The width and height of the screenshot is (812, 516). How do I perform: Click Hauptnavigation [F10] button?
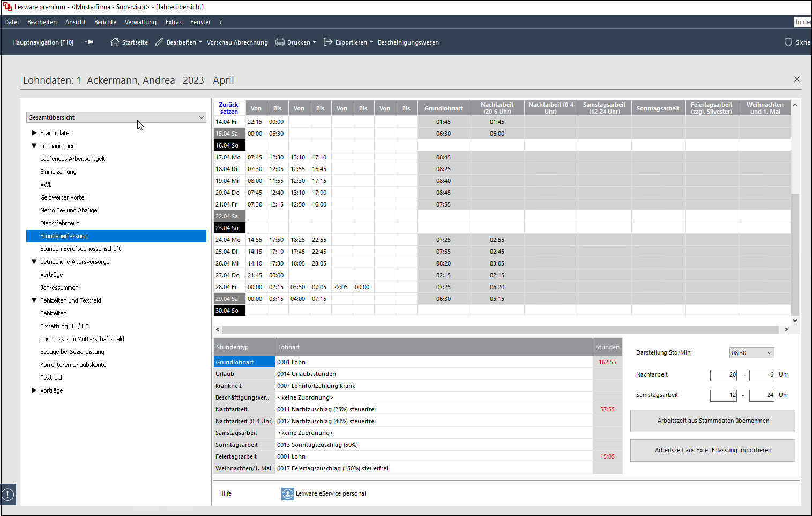[43, 42]
